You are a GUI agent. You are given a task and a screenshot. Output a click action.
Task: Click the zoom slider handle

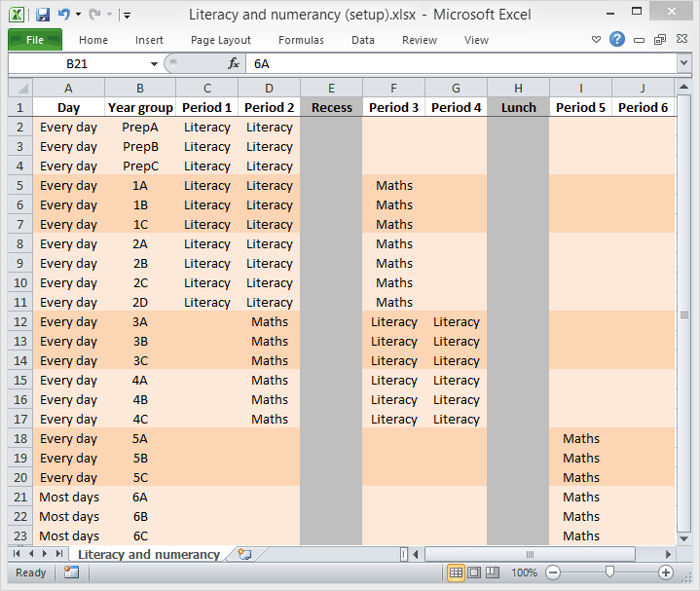(x=609, y=572)
